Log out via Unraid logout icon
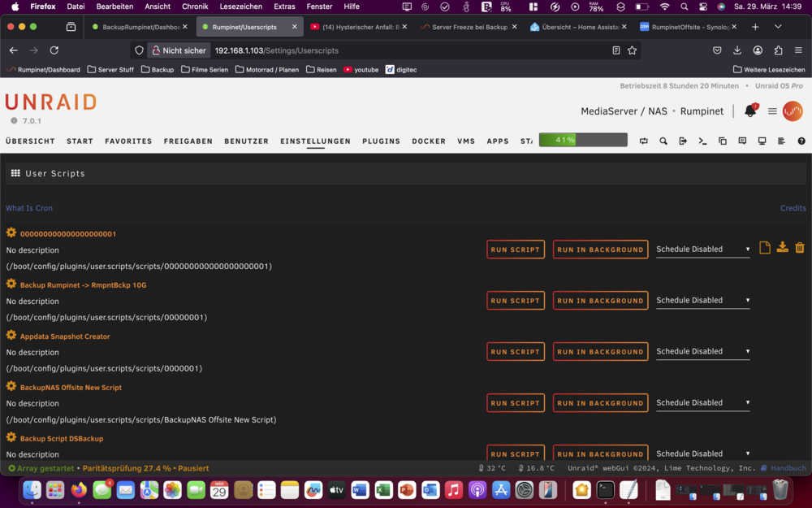Viewport: 812px width, 508px height. click(x=683, y=141)
